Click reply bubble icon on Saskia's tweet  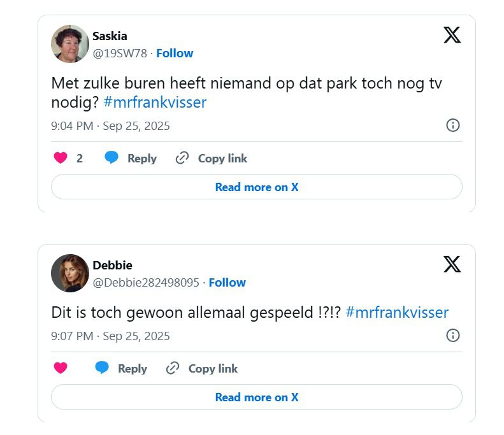point(112,159)
